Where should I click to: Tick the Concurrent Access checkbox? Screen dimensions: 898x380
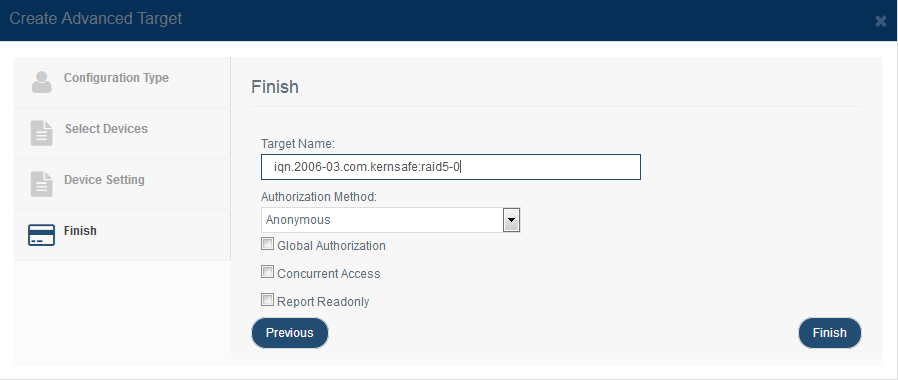point(267,272)
